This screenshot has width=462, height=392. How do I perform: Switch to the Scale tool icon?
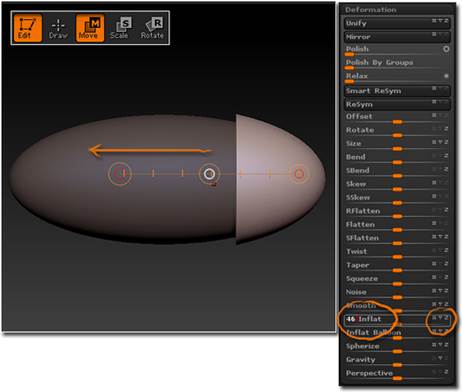tap(121, 28)
